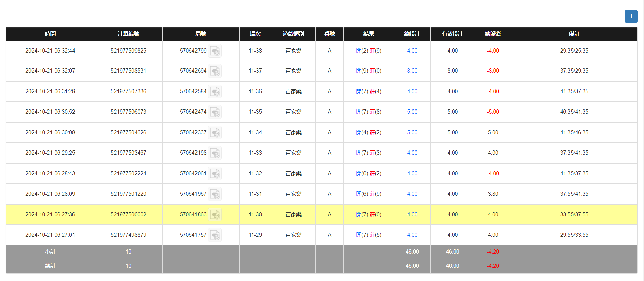Click result 閒(7) 莊(8) in row 11-35
Screen dimensions: 644x281
369,112
